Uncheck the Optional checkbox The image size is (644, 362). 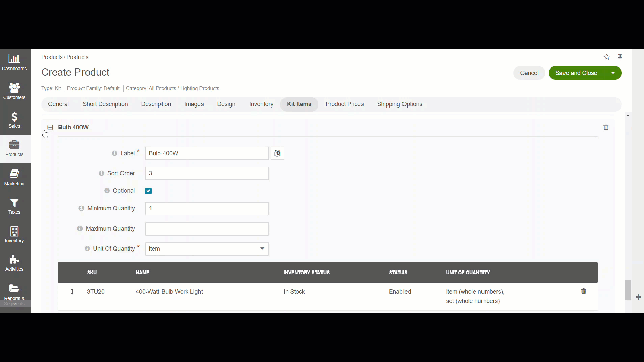tap(148, 191)
